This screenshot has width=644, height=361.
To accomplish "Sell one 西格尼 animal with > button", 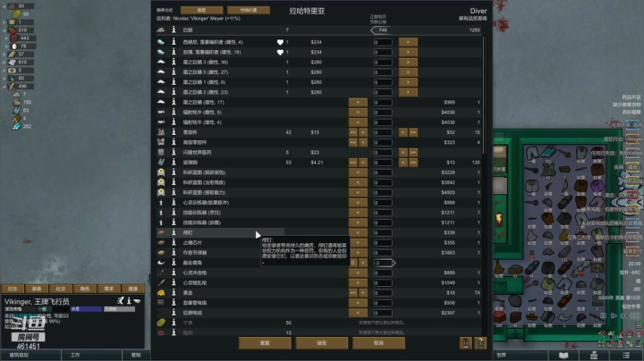I will pos(408,42).
